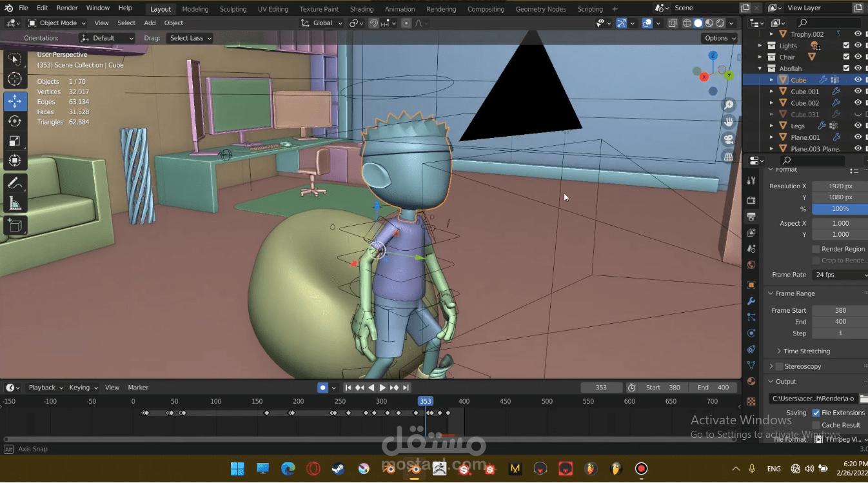The width and height of the screenshot is (868, 483).
Task: Select the Transform tool
Action: click(15, 161)
